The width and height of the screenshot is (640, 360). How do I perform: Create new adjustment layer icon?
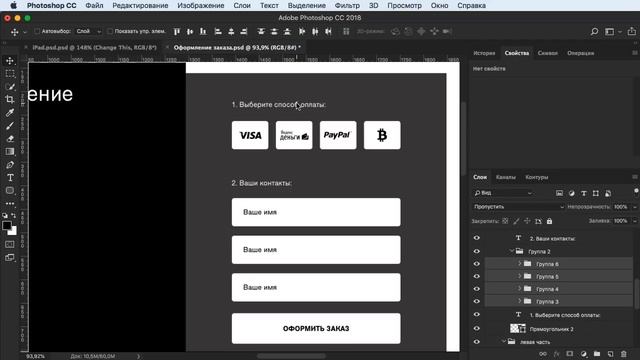[x=584, y=354]
